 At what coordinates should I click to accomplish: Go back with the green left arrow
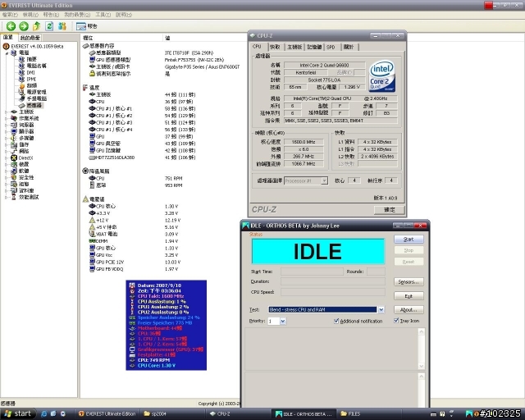coord(11,25)
